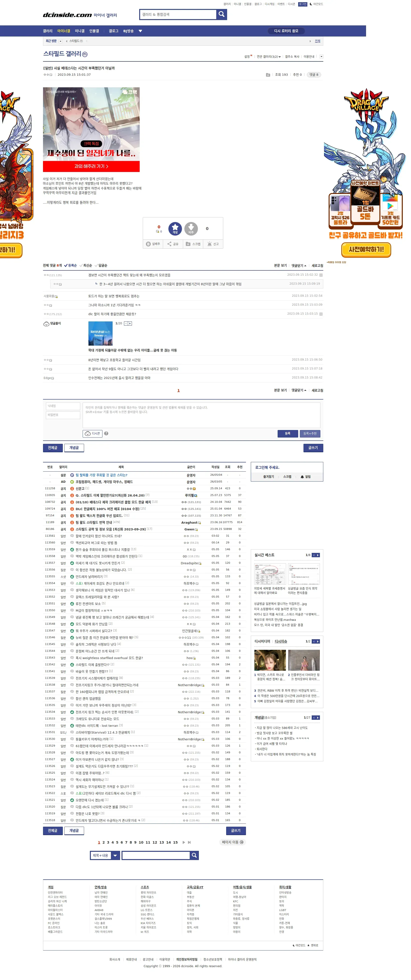Click the search magnifier icon beside the top search box
The width and height of the screenshot is (411, 980).
pyautogui.click(x=221, y=15)
